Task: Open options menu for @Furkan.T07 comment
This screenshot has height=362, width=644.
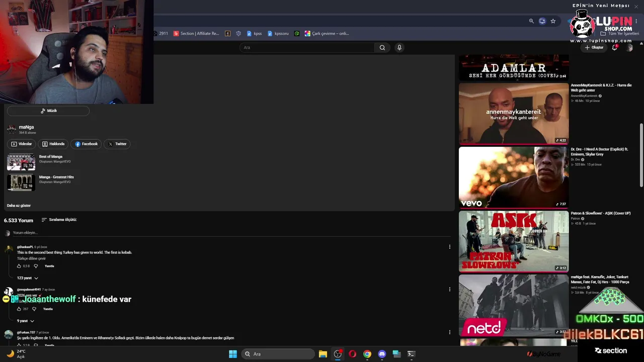Action: point(450,332)
